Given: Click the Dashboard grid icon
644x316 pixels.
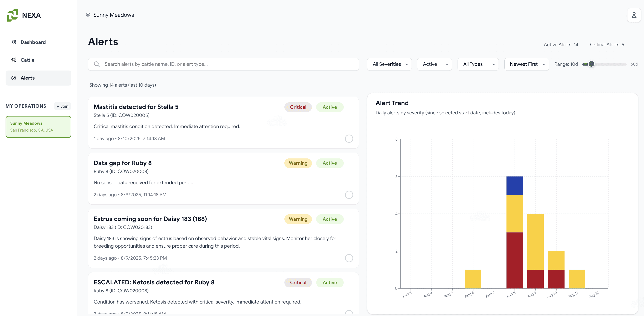Looking at the screenshot, I should (x=14, y=42).
